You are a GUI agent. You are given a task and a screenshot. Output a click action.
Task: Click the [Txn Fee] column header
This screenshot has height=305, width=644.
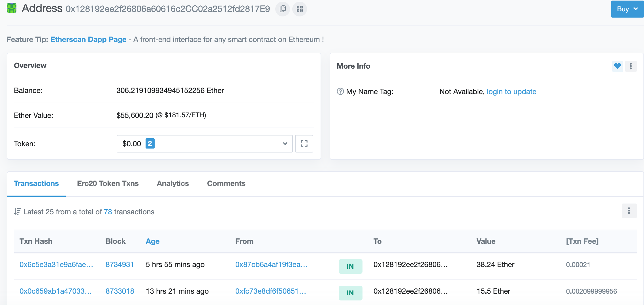(x=582, y=241)
